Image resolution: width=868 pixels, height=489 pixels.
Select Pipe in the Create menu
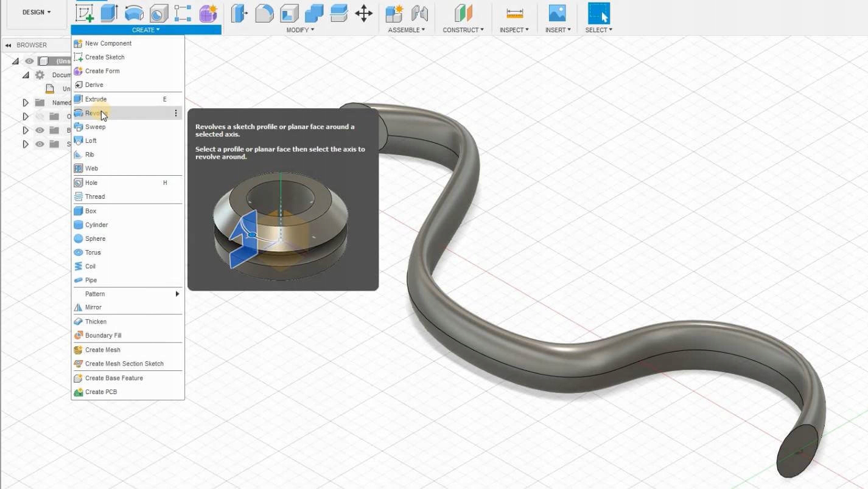(91, 280)
